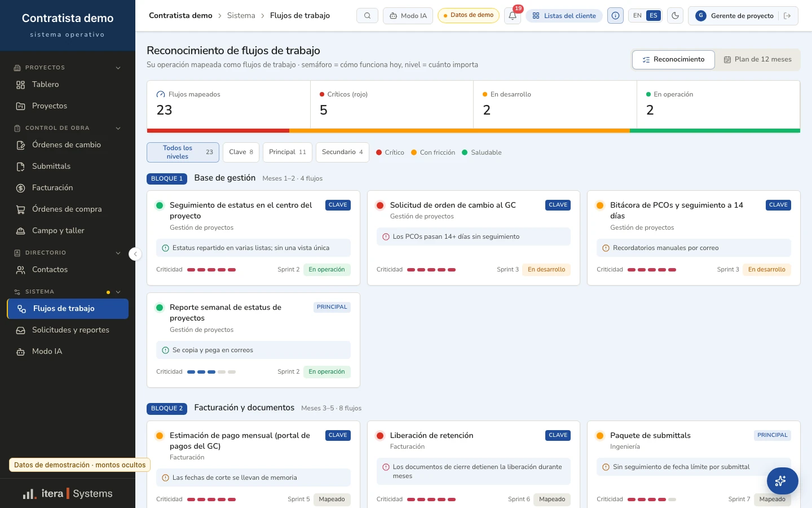Viewport: 812px width, 508px height.
Task: Open the Solicitud de orden de cambio al GC card
Action: [x=474, y=238]
